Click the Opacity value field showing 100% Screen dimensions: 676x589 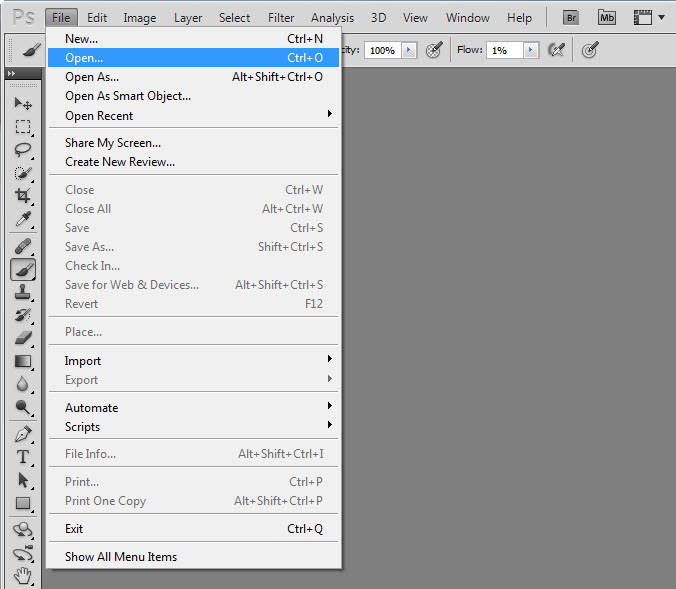pos(382,50)
